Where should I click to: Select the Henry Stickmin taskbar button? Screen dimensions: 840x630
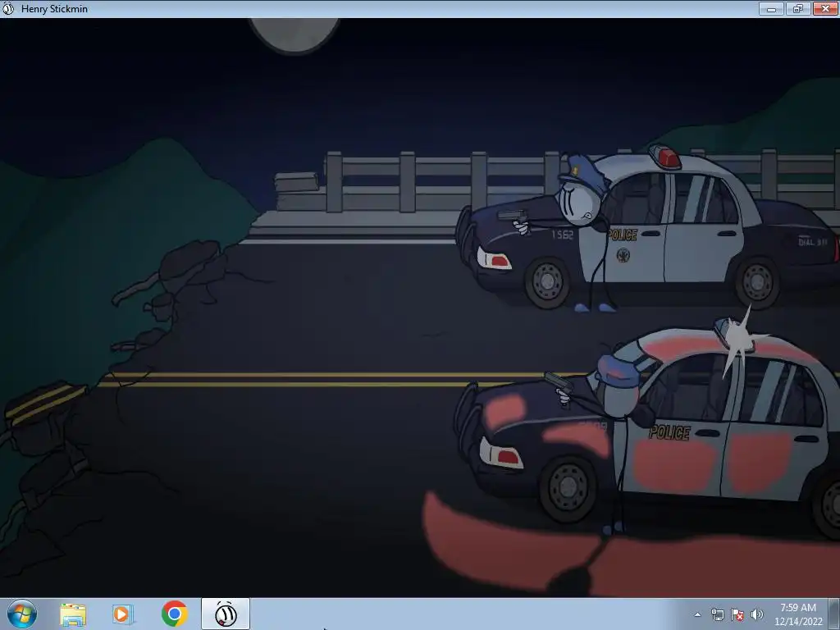(226, 614)
